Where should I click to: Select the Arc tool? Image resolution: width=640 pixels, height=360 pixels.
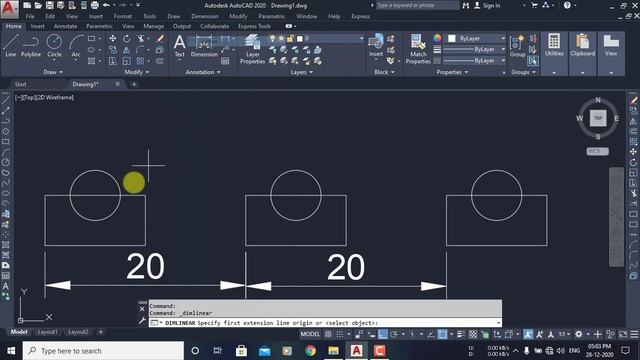76,45
